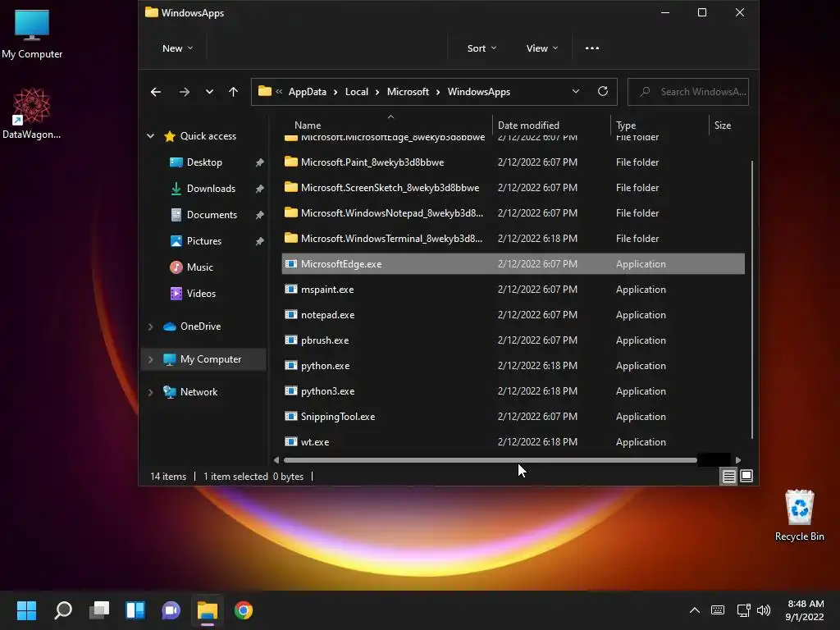Click the AppData breadcrumb segment
The width and height of the screenshot is (840, 630).
pyautogui.click(x=307, y=92)
